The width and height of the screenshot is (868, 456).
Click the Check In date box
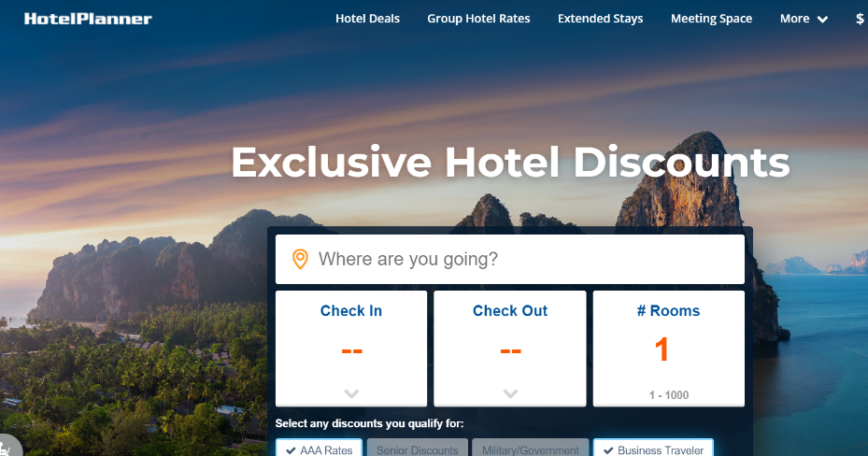tap(351, 349)
